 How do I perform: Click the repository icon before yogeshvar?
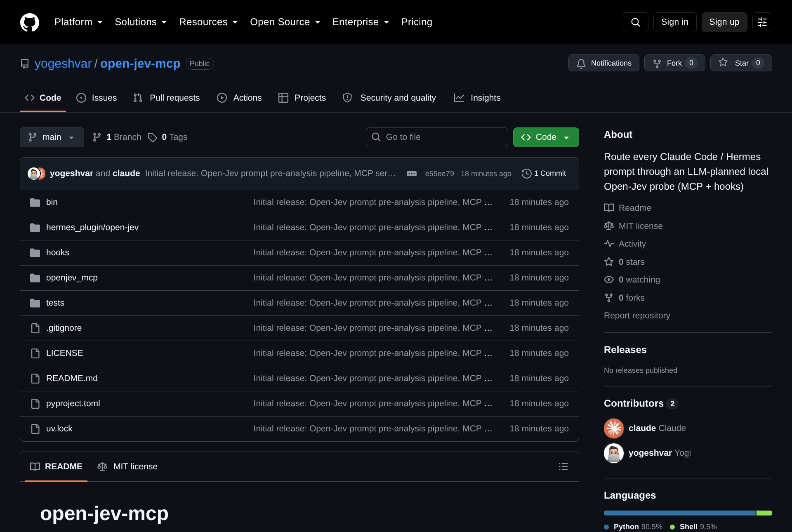coord(25,64)
